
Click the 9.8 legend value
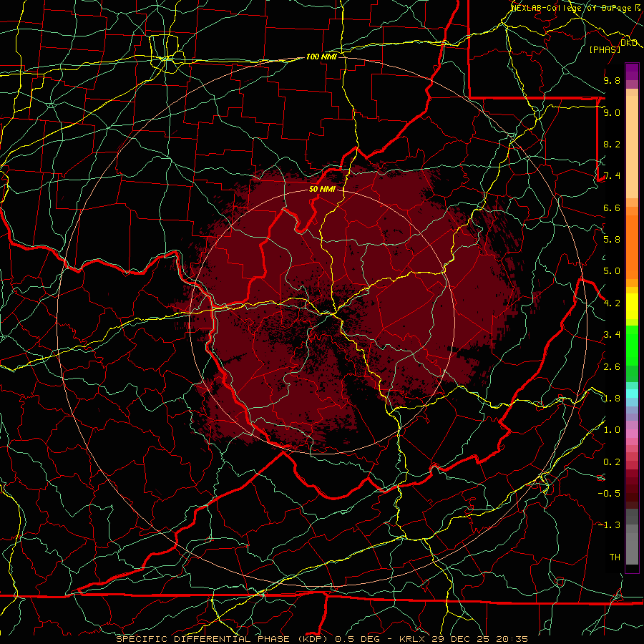(x=612, y=80)
